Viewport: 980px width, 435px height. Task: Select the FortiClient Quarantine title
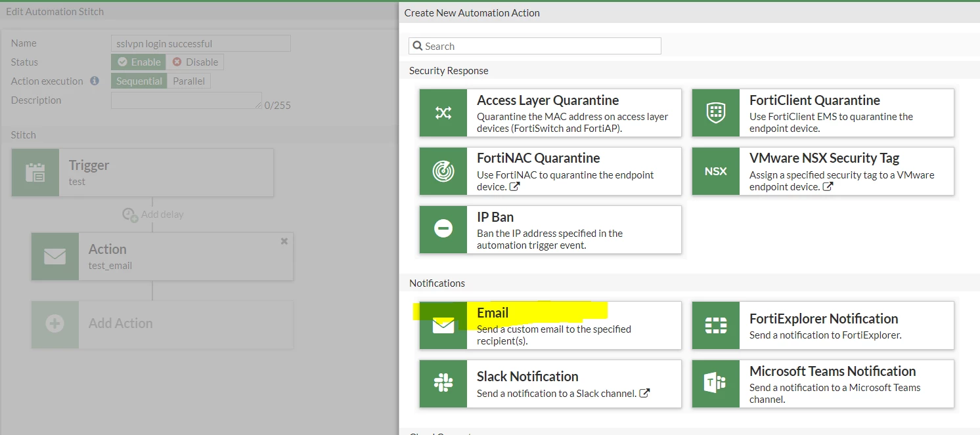coord(814,100)
